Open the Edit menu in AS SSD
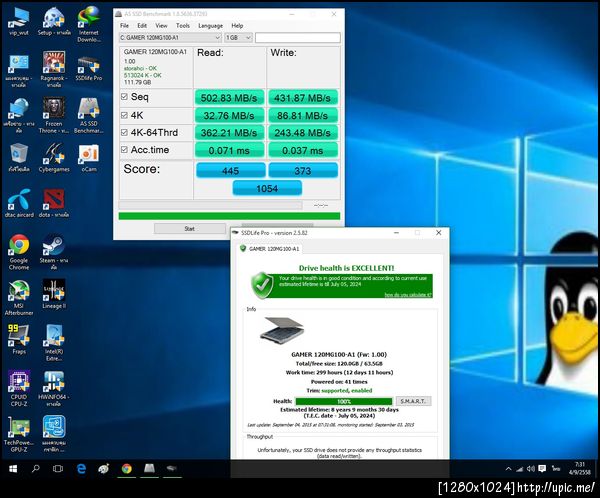The width and height of the screenshot is (600, 498). (x=142, y=26)
